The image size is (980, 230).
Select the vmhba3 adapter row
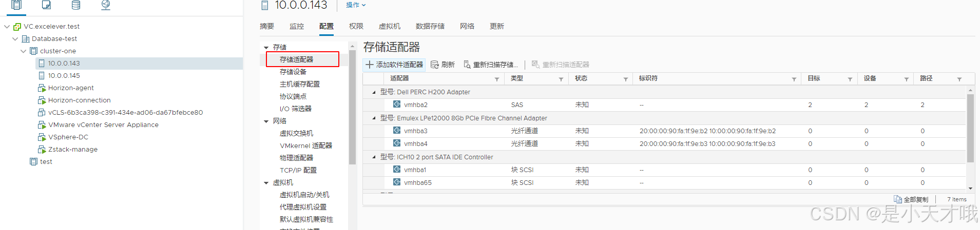point(664,131)
